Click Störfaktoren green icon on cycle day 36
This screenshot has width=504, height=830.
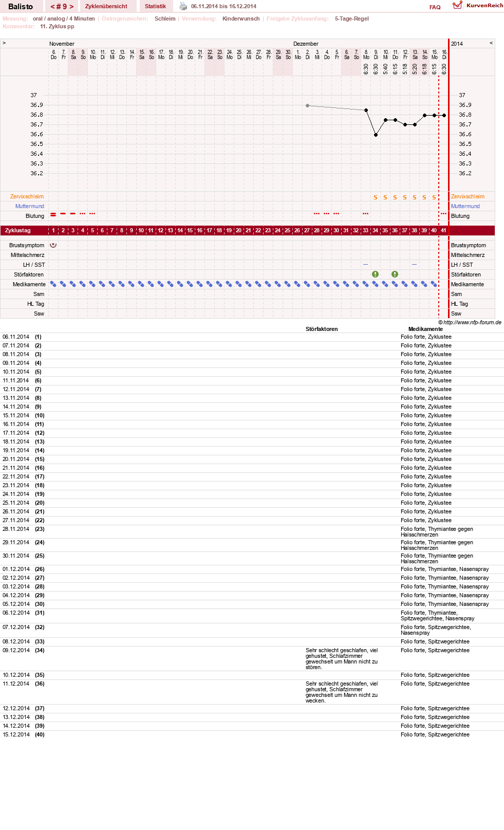[395, 274]
